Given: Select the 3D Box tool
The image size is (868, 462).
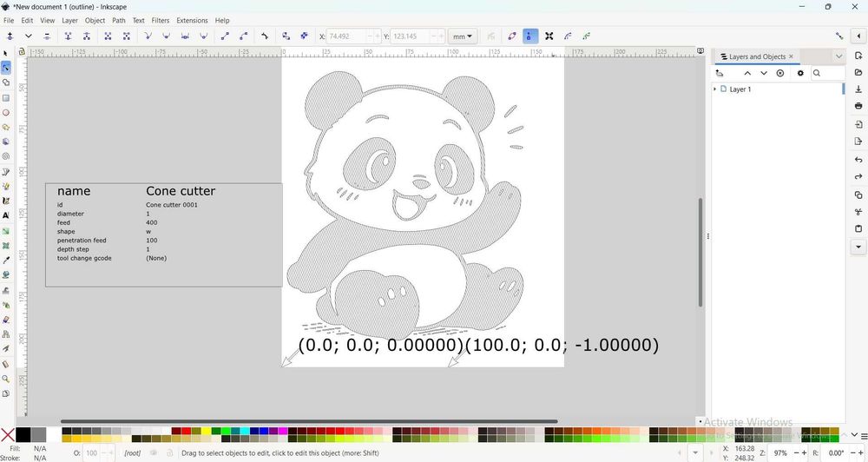Looking at the screenshot, I should [5, 142].
